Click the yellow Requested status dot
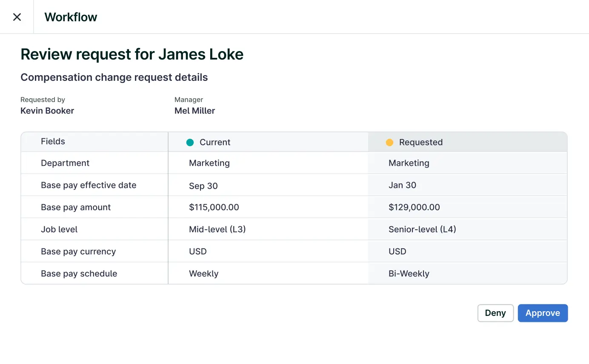589x364 pixels. pyautogui.click(x=389, y=142)
